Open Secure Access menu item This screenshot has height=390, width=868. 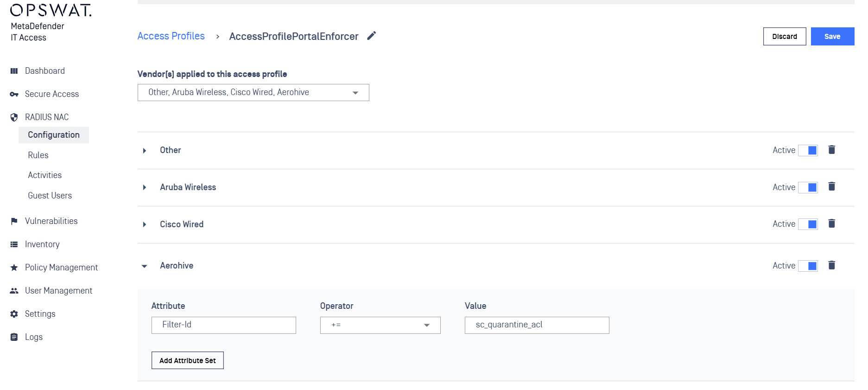coord(52,94)
